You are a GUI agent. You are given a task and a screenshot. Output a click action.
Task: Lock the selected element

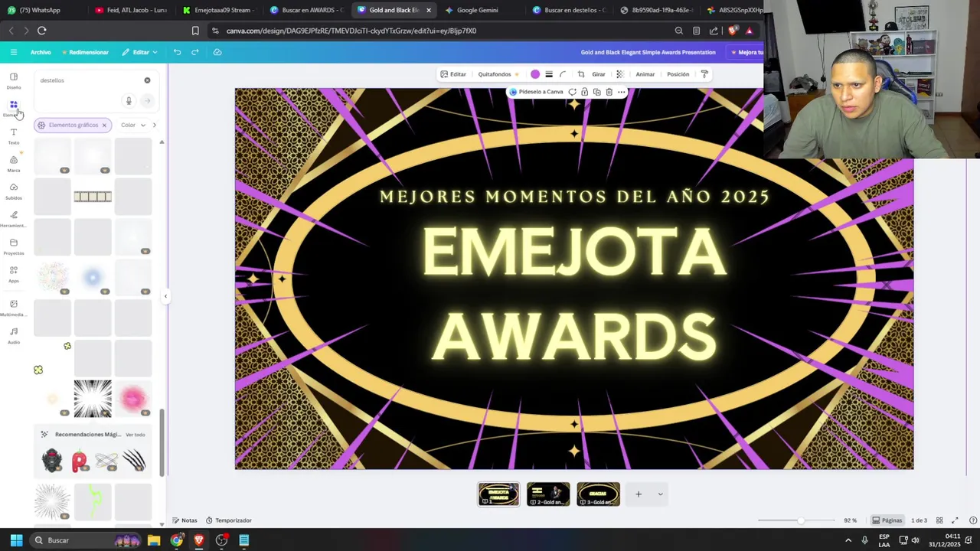pyautogui.click(x=584, y=92)
